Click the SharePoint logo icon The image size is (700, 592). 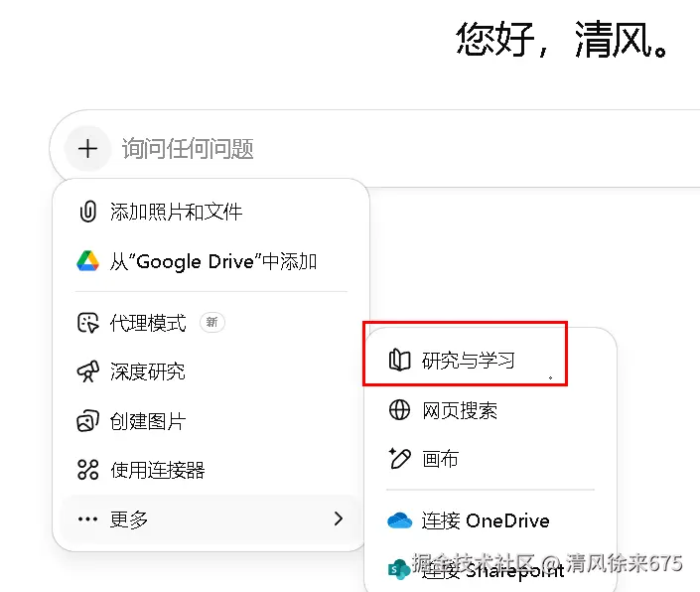pyautogui.click(x=399, y=570)
